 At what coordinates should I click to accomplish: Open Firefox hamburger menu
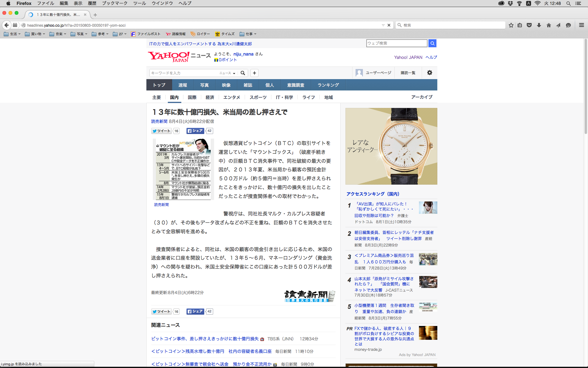click(x=581, y=25)
